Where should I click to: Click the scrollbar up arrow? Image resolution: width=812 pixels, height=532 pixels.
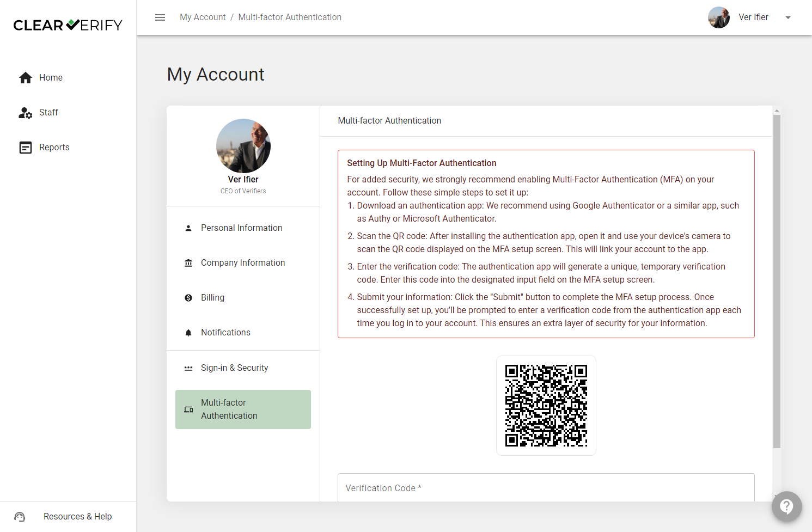[x=777, y=111]
